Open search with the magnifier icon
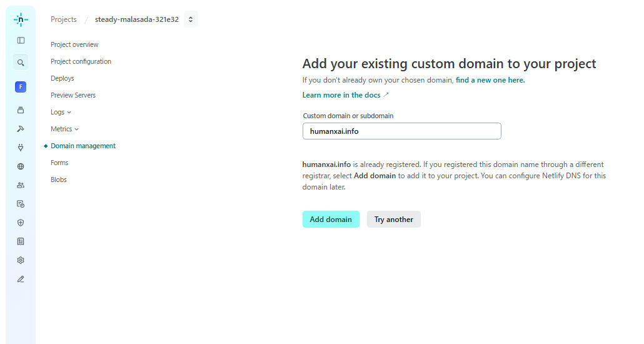Screen dimensions: 644x344 click(x=21, y=63)
